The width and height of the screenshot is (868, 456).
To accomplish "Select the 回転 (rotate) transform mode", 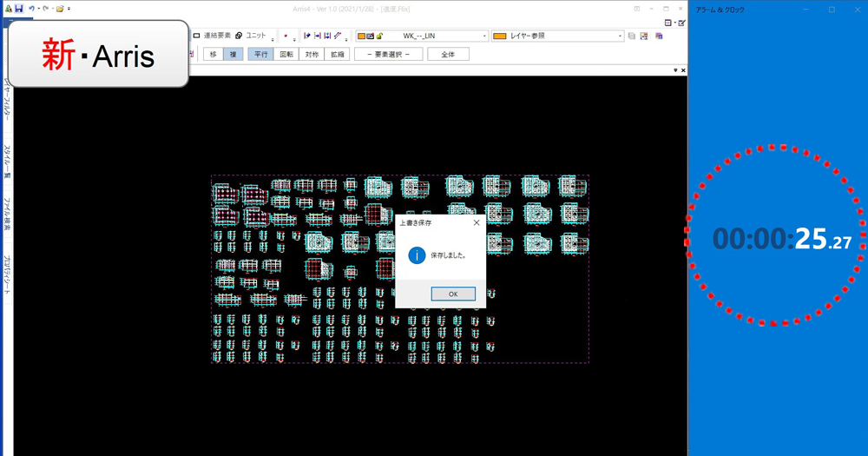I will [x=286, y=54].
